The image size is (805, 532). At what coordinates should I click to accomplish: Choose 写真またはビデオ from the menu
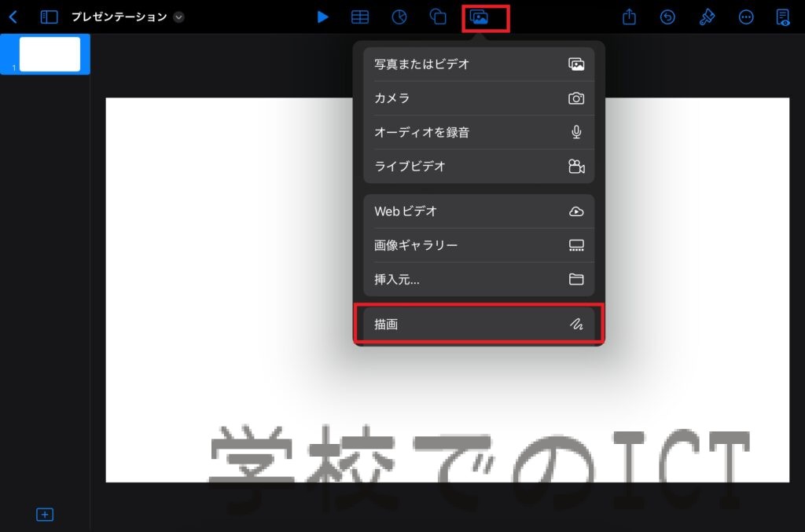[479, 64]
